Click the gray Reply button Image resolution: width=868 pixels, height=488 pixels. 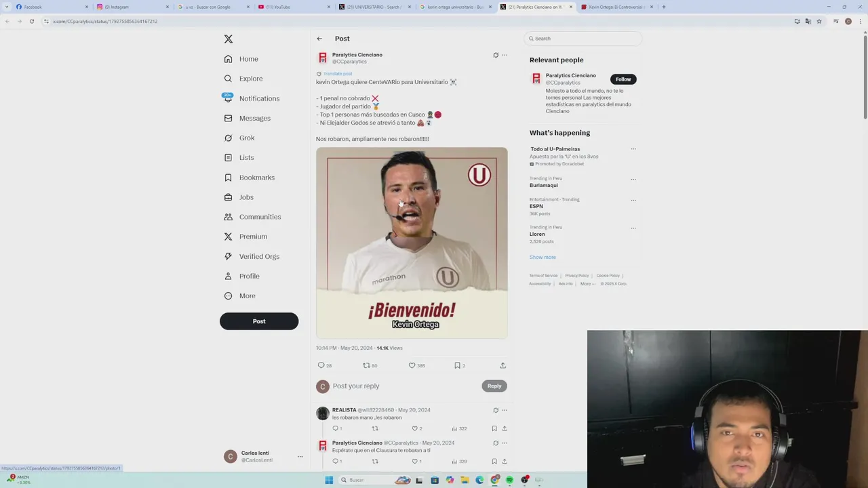click(x=494, y=386)
